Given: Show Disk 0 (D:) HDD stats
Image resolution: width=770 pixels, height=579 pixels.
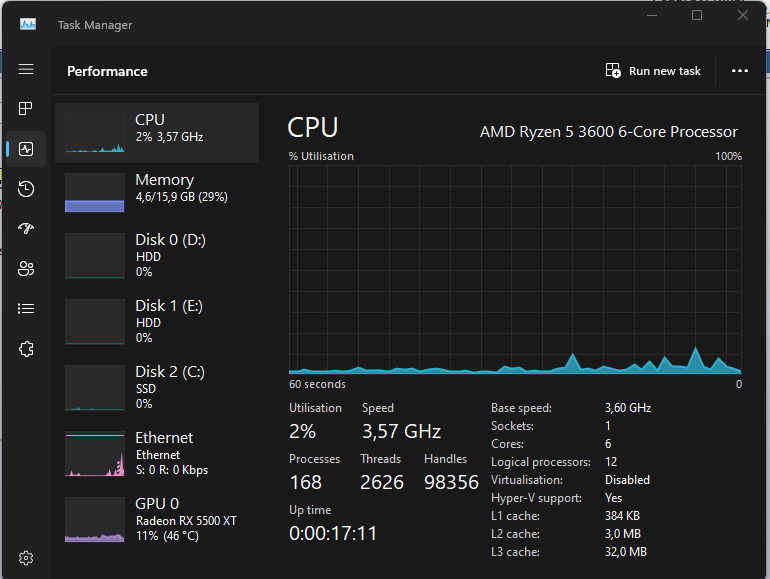Looking at the screenshot, I should coord(157,255).
